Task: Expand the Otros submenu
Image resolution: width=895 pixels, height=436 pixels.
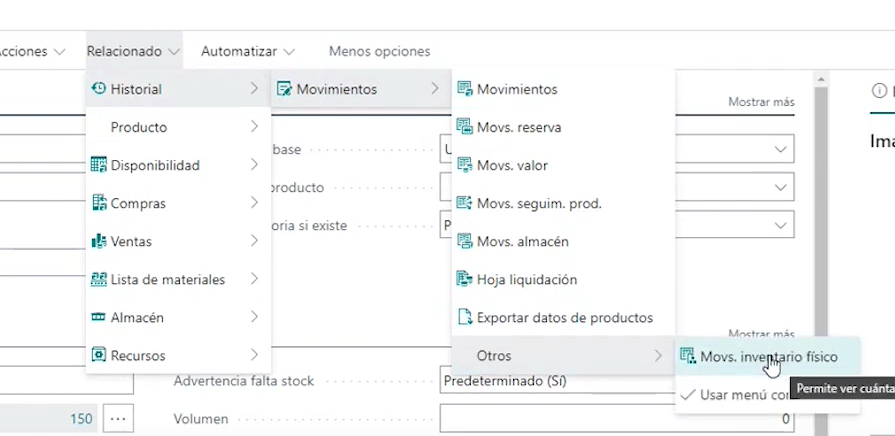Action: tap(563, 355)
